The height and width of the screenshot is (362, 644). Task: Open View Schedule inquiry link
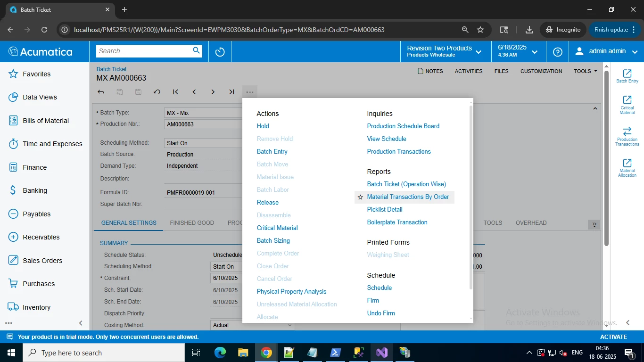coord(387,139)
